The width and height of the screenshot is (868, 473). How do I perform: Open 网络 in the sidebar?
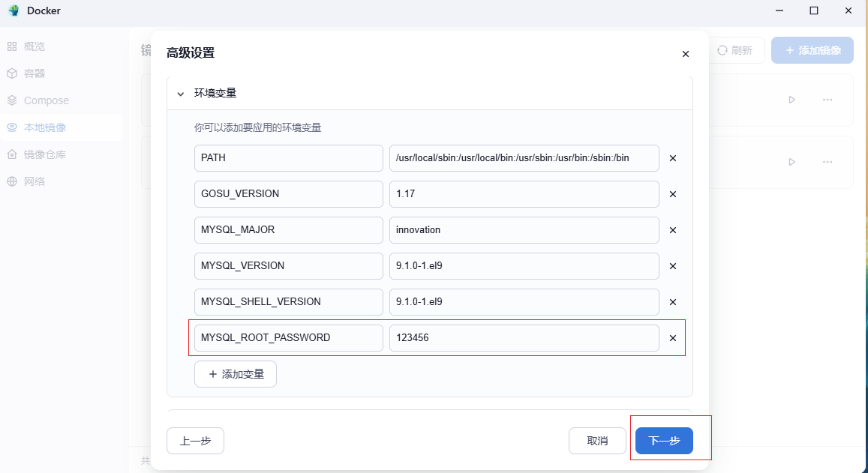pos(61,181)
